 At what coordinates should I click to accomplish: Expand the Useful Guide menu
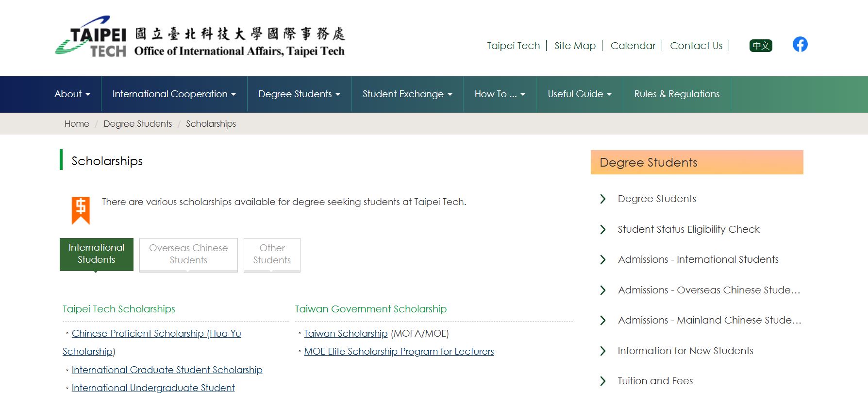579,94
